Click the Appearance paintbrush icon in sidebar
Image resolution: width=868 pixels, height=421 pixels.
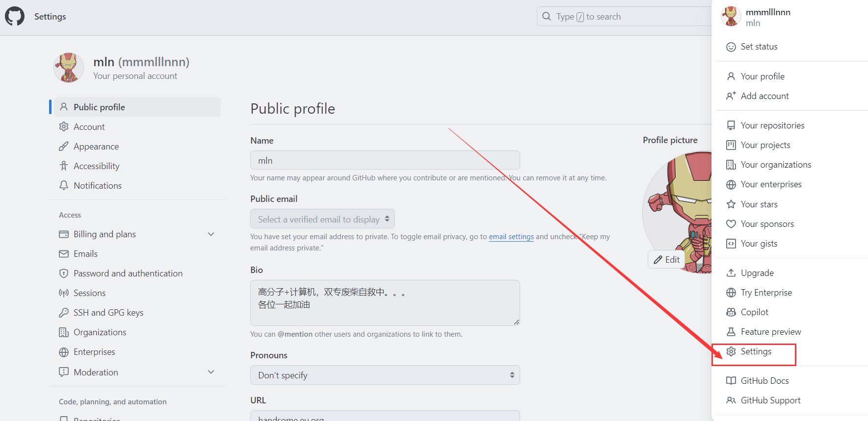click(64, 147)
